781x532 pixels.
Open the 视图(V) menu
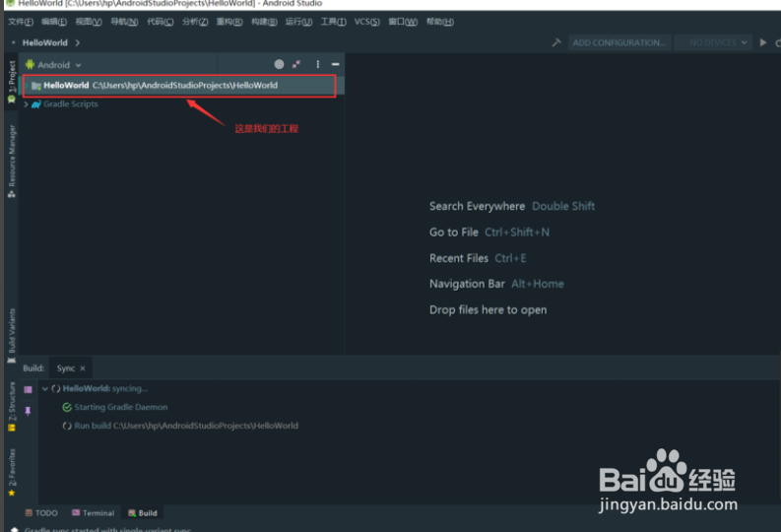point(89,22)
